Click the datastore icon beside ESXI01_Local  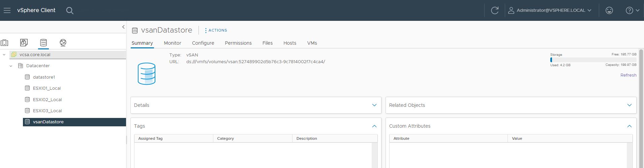click(x=27, y=88)
